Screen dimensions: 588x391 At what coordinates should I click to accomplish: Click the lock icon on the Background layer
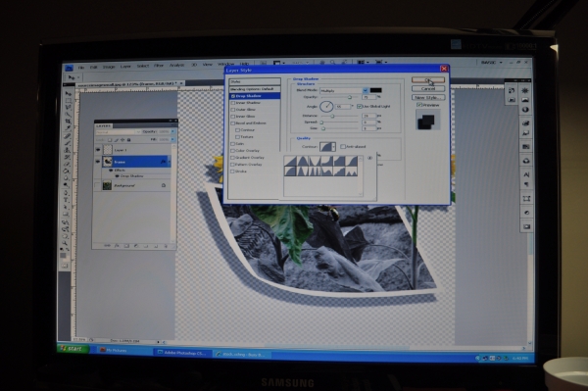(x=164, y=185)
